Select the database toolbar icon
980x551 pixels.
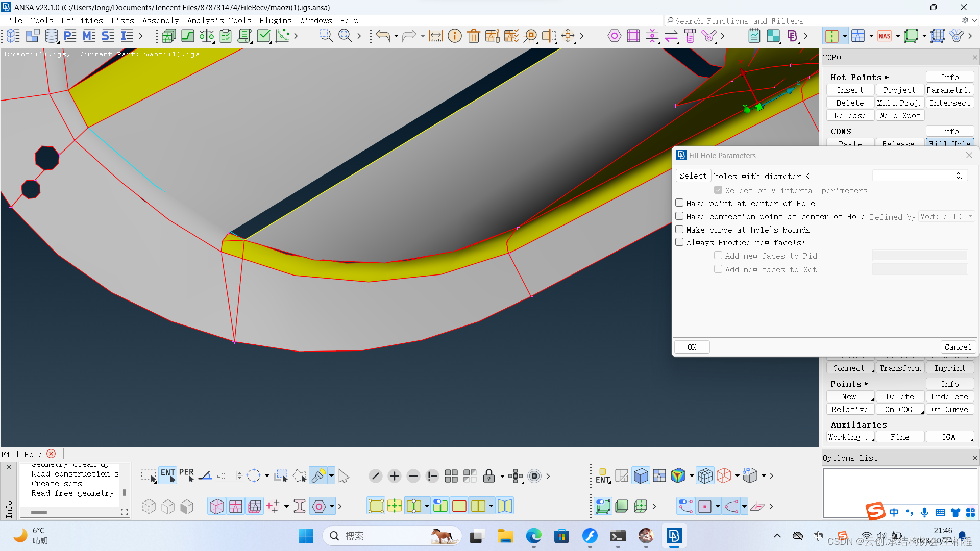[x=51, y=36]
